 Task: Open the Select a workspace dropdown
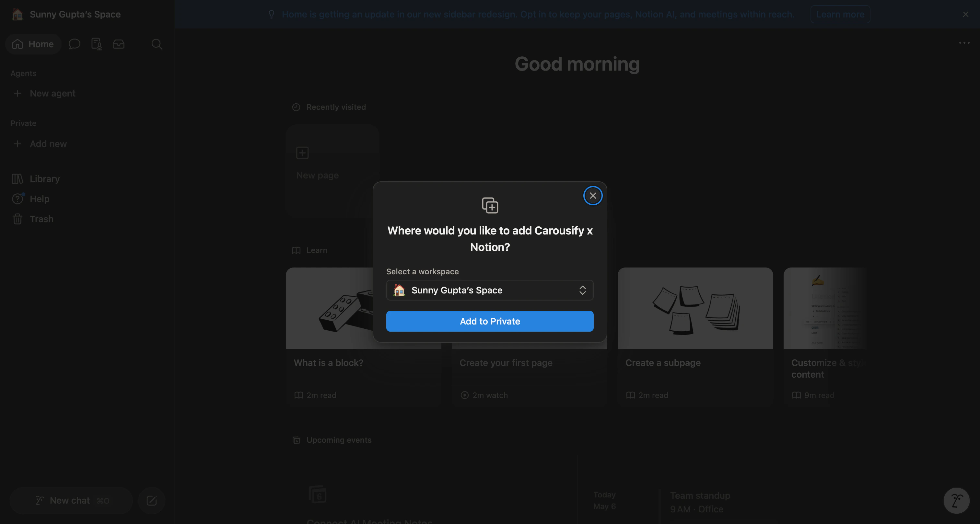point(490,290)
